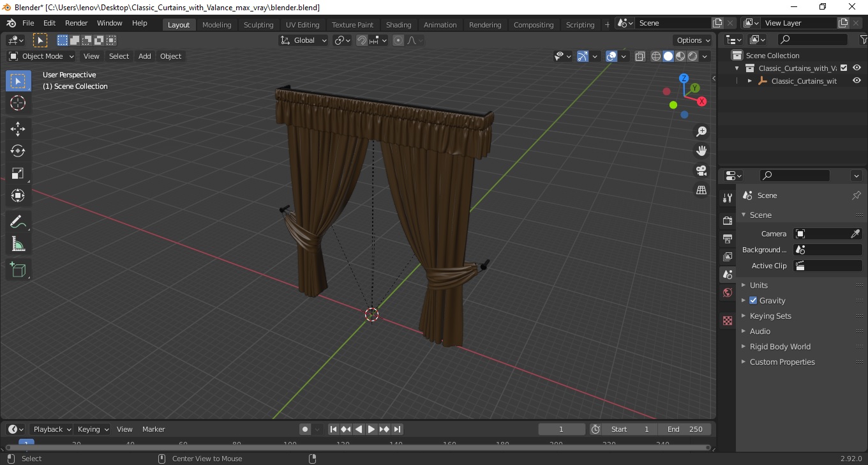Switch to the Modeling workspace tab
868x465 pixels.
(x=217, y=24)
